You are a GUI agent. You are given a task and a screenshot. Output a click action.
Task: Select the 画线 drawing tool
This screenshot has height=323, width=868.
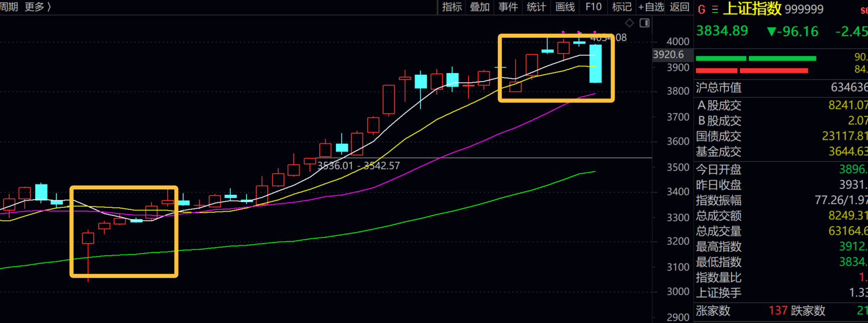click(x=565, y=7)
